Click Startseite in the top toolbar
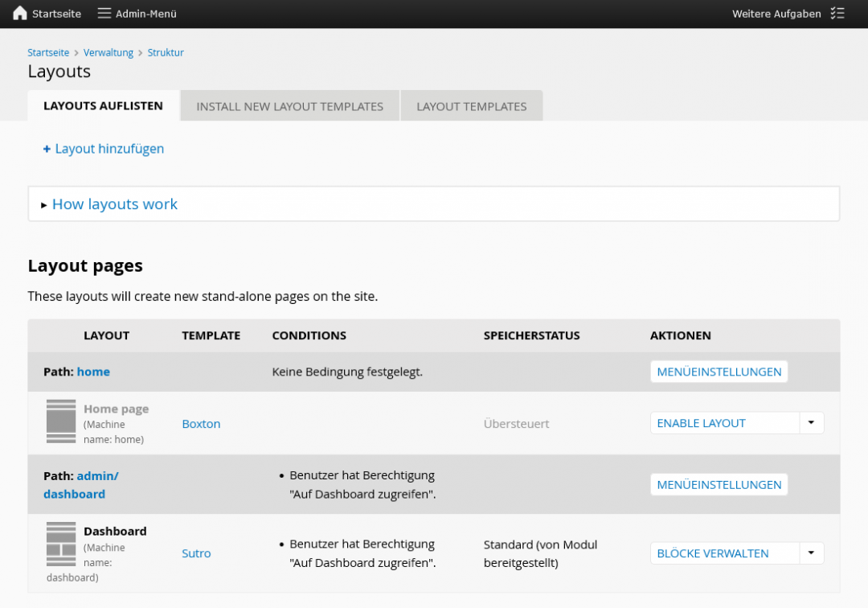Viewport: 868px width, 608px height. pyautogui.click(x=56, y=14)
